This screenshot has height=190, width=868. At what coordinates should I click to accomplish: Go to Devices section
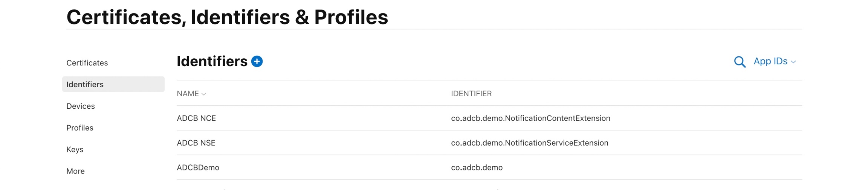[x=81, y=106]
